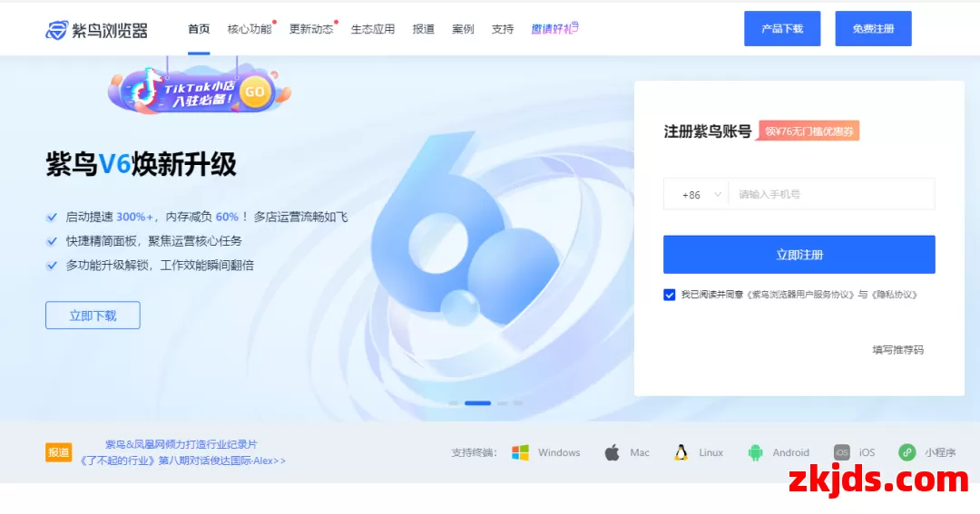Select the active second carousel indicator
Image resolution: width=980 pixels, height=514 pixels.
point(477,403)
